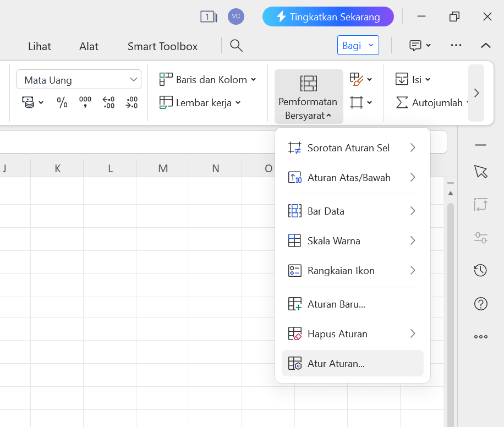
Task: Click the Tingkatkan Sekarang button
Action: [x=328, y=17]
